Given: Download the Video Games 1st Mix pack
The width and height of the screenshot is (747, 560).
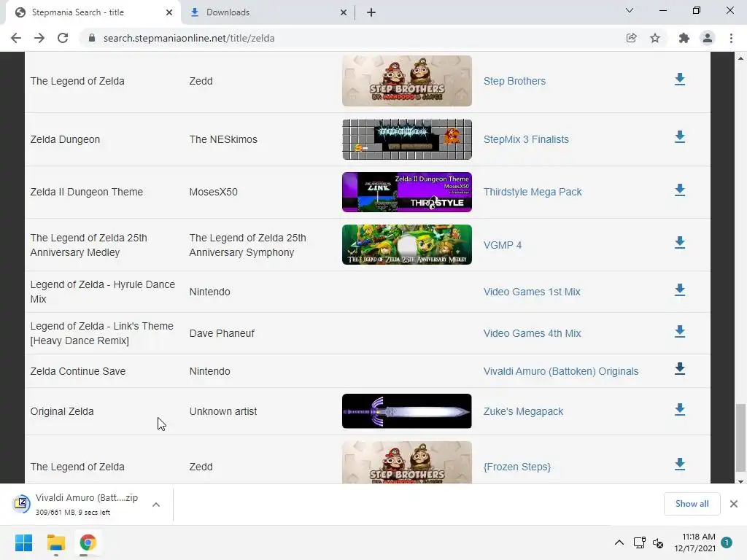Looking at the screenshot, I should [x=680, y=290].
